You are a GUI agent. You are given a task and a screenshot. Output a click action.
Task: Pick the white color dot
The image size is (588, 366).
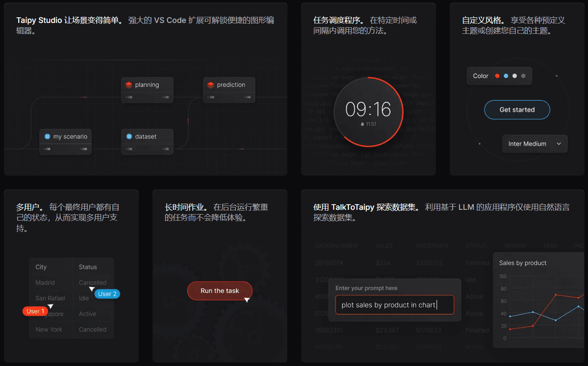[515, 76]
